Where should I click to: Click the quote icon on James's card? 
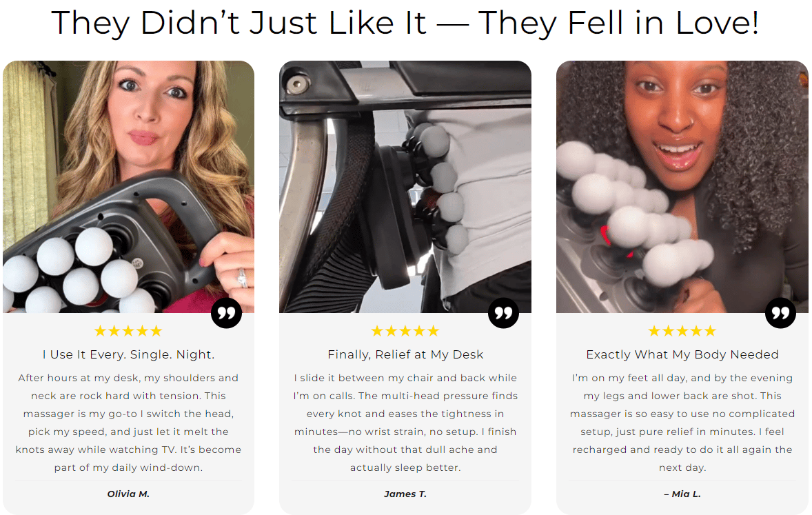coord(503,313)
